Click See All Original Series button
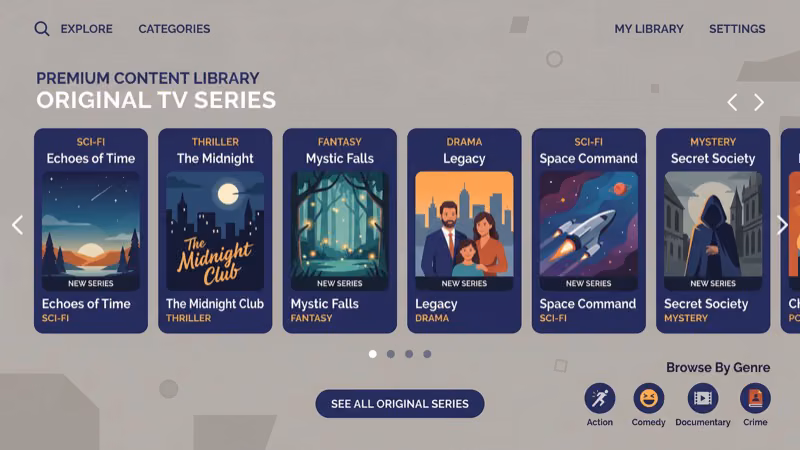 [x=399, y=404]
